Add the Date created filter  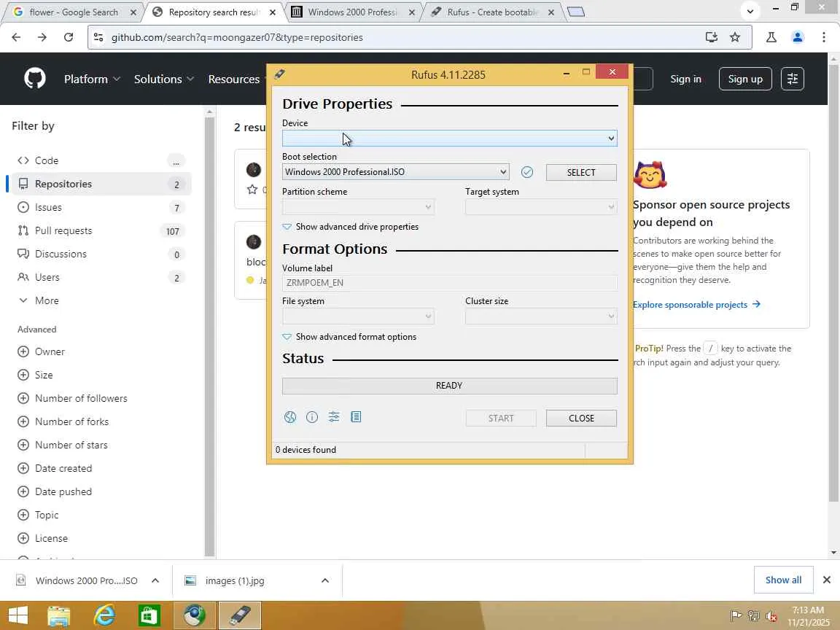(55, 468)
